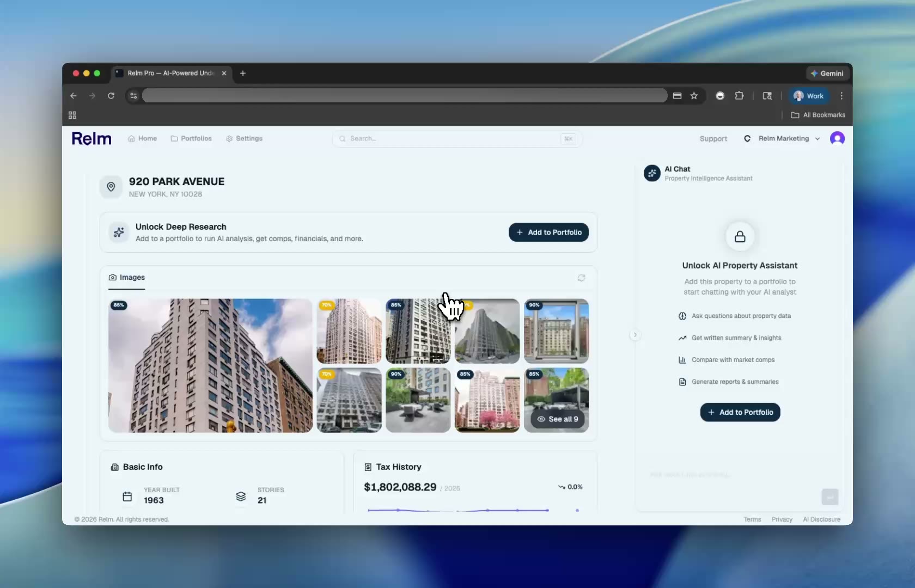Open the Privacy footer link
915x588 pixels.
[782, 519]
